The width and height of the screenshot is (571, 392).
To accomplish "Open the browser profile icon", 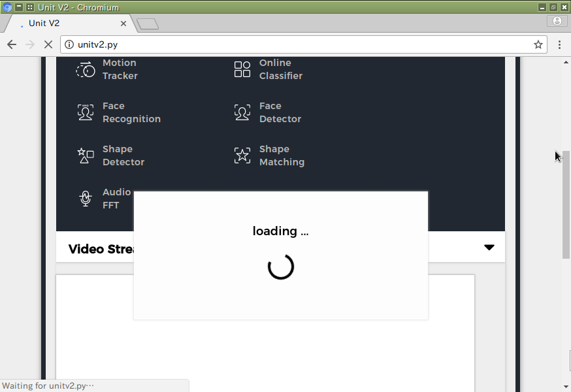I will [x=559, y=20].
